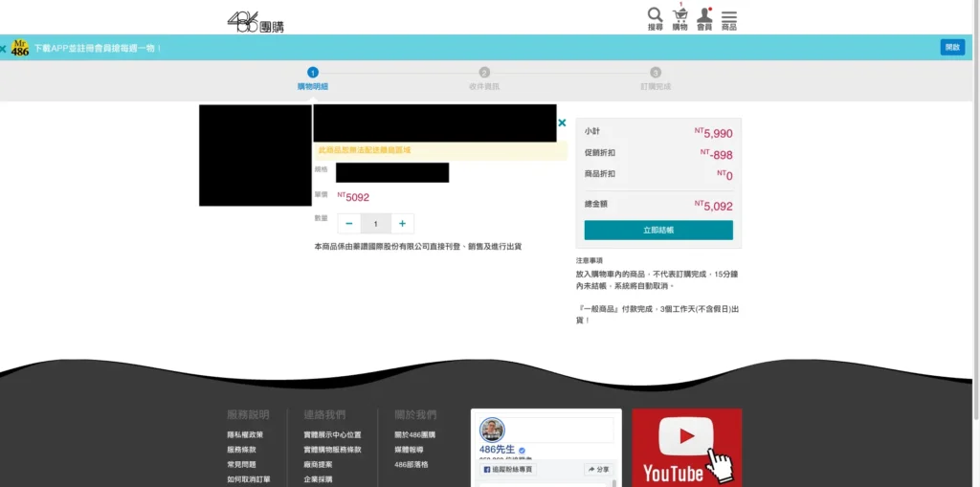This screenshot has height=487, width=980.
Task: Open the YouTube channel banner
Action: 687,448
